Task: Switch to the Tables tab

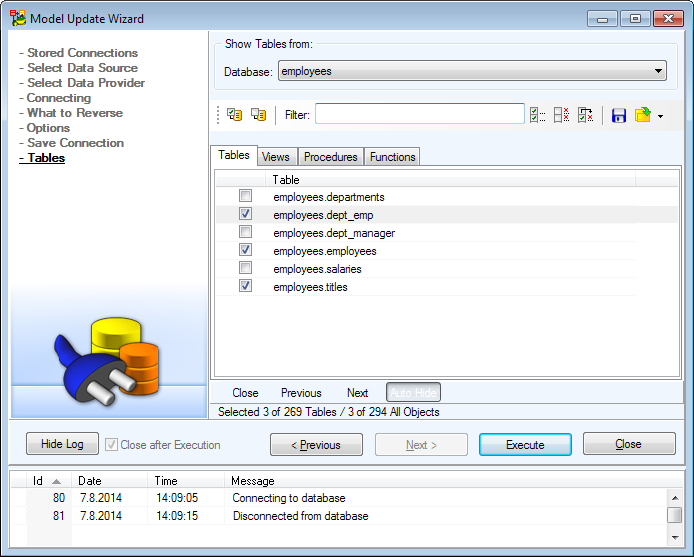Action: coord(234,155)
